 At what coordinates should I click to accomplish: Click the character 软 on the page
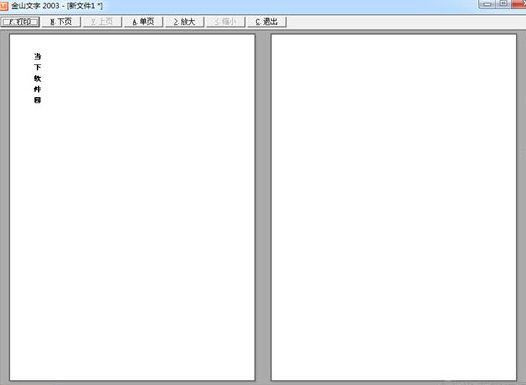tap(37, 78)
